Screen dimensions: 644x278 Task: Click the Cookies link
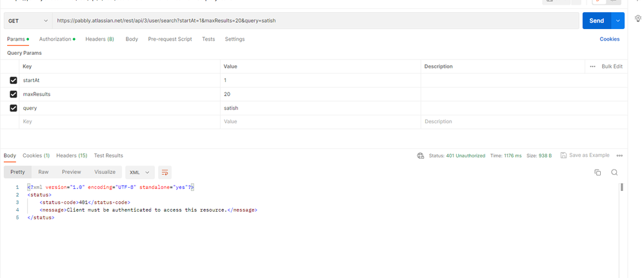[610, 39]
